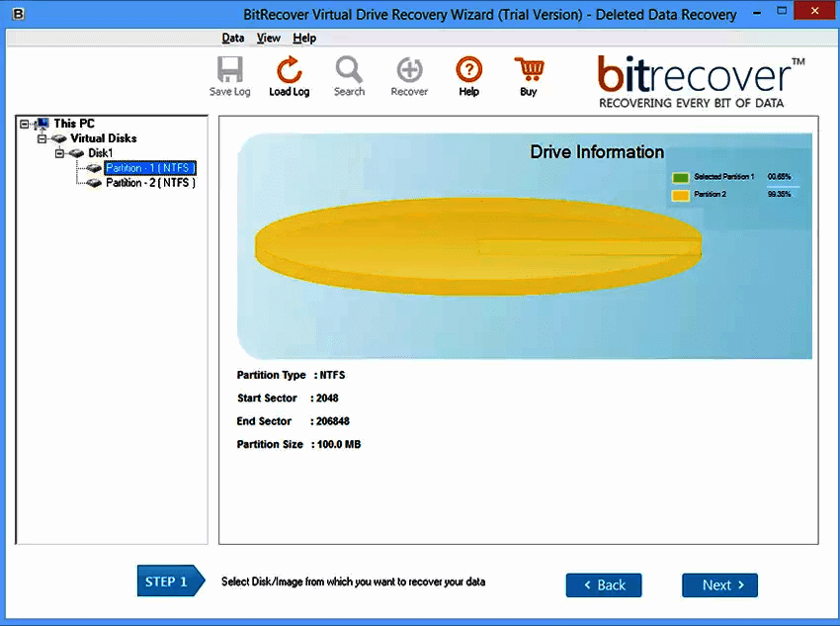Click the Save Log floppy disk icon
This screenshot has width=840, height=626.
[229, 70]
